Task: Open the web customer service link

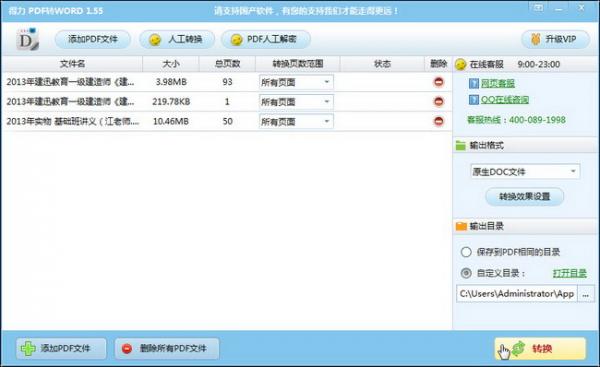Action: coord(497,83)
